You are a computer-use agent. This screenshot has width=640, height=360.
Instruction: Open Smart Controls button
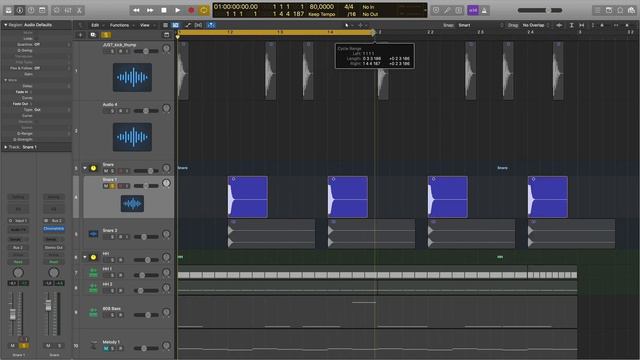coord(57,10)
